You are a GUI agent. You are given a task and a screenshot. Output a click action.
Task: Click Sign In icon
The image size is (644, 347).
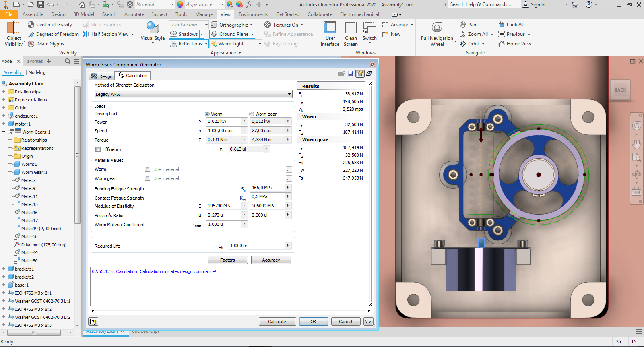526,4
